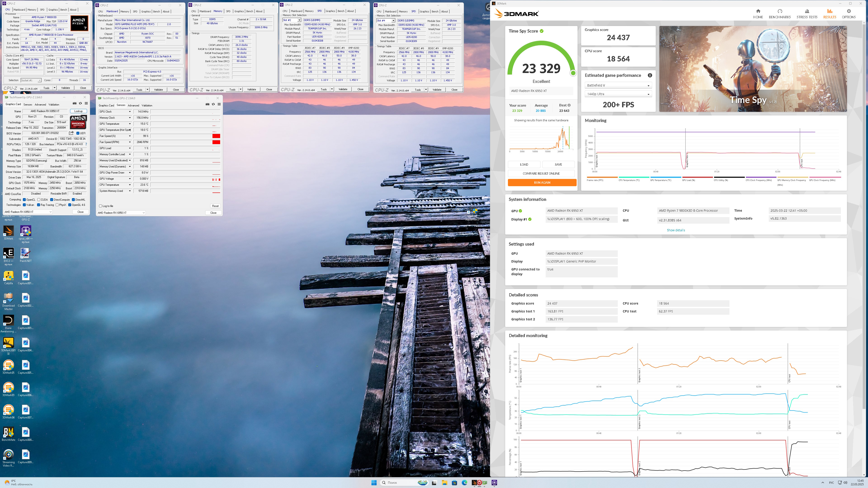Click Lookup button in GPU-Z

pos(78,111)
